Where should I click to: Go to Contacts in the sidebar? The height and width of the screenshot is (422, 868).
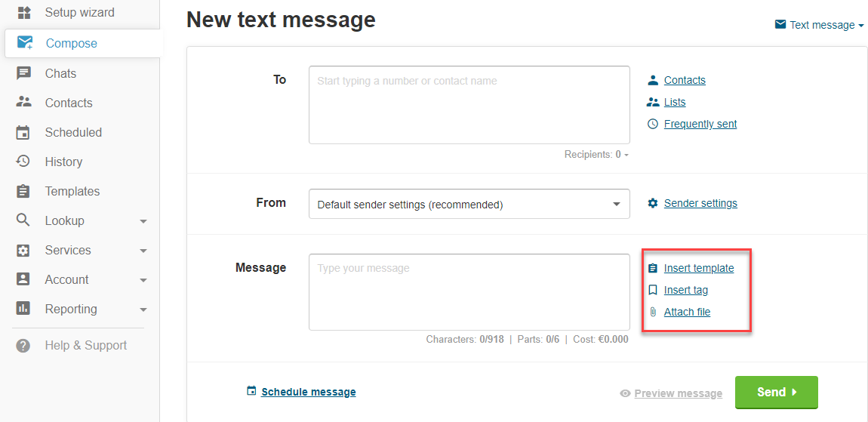pos(69,103)
